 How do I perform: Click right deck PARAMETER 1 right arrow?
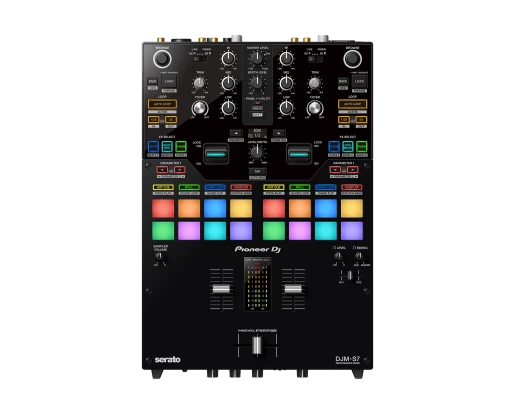pos(352,170)
